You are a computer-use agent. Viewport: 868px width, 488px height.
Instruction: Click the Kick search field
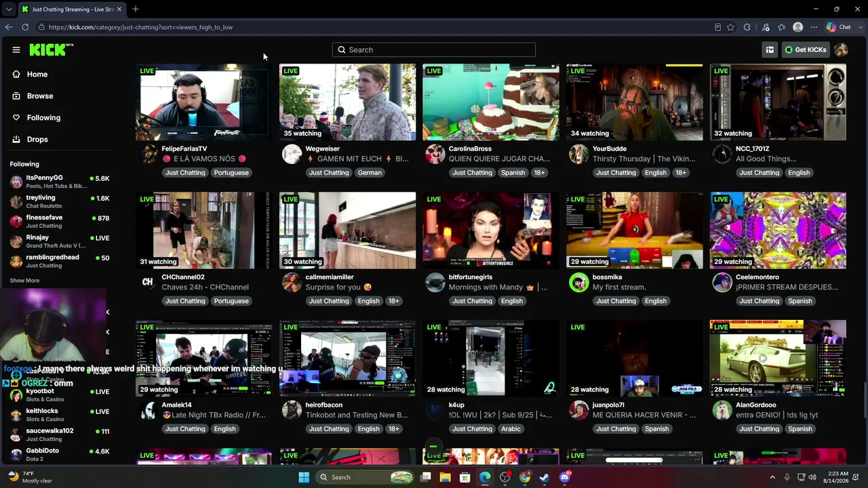click(434, 49)
